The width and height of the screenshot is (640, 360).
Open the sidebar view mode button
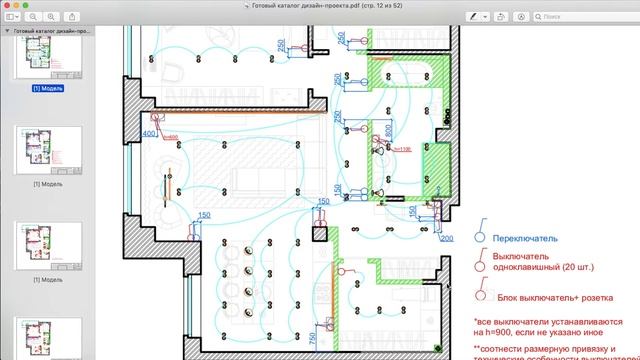tap(12, 17)
